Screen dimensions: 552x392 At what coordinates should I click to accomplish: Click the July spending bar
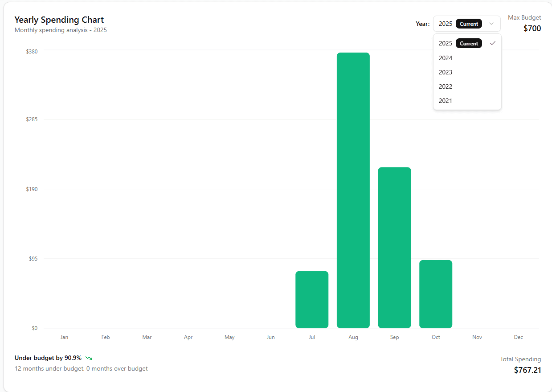click(311, 299)
